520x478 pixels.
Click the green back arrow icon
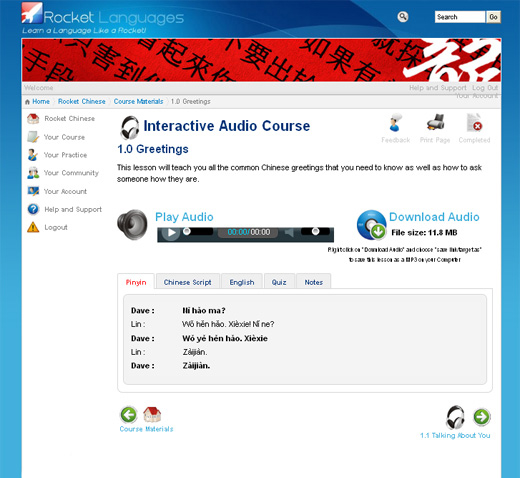click(x=129, y=415)
